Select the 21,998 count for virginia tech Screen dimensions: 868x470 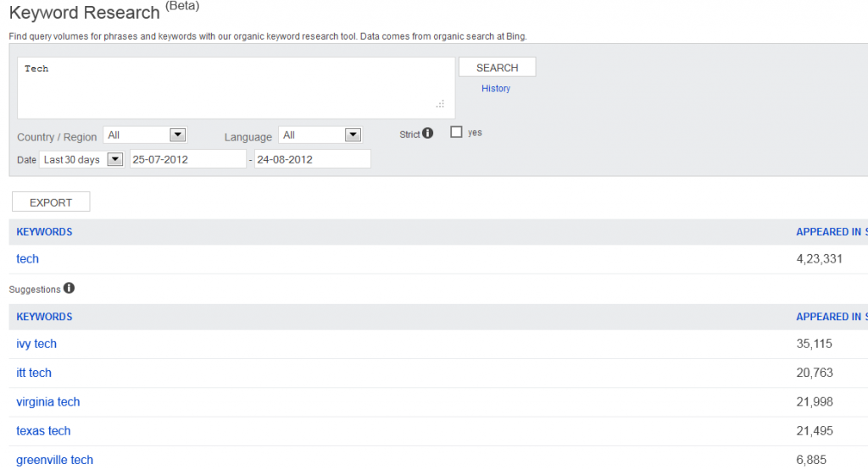click(815, 402)
